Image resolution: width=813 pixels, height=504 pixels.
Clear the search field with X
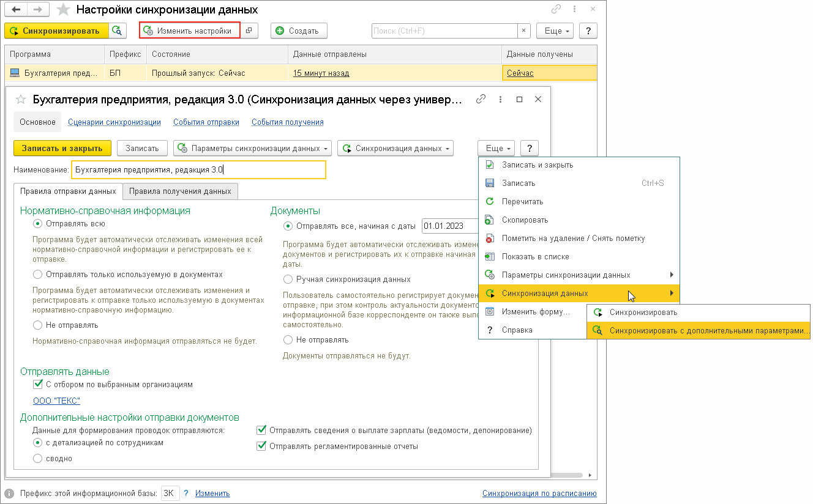(524, 31)
